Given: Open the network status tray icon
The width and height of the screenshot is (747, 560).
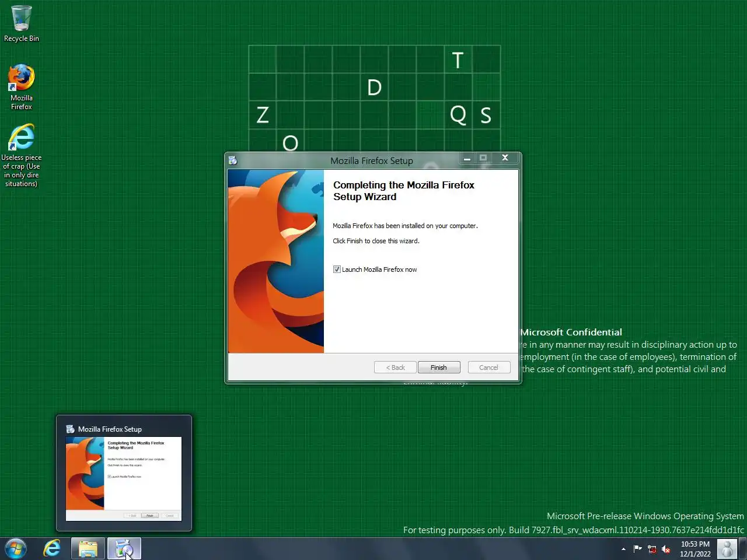Looking at the screenshot, I should point(652,549).
